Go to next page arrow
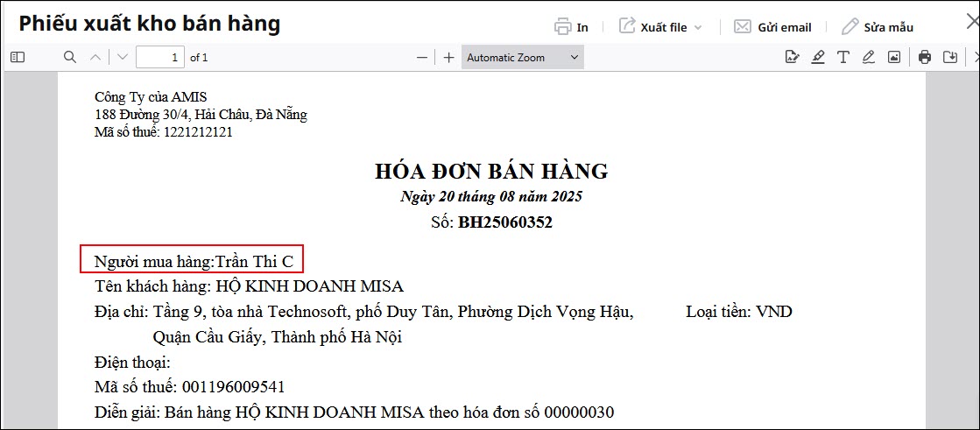Screen dimensions: 980x430 [123, 58]
